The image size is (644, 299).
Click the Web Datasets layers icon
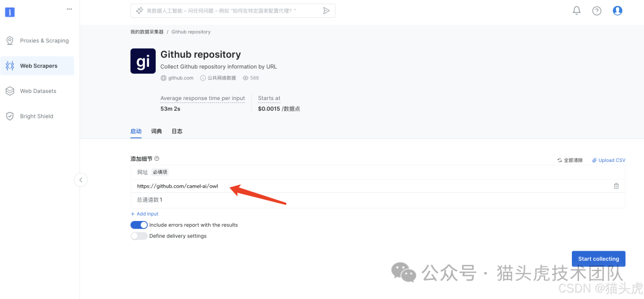point(10,91)
